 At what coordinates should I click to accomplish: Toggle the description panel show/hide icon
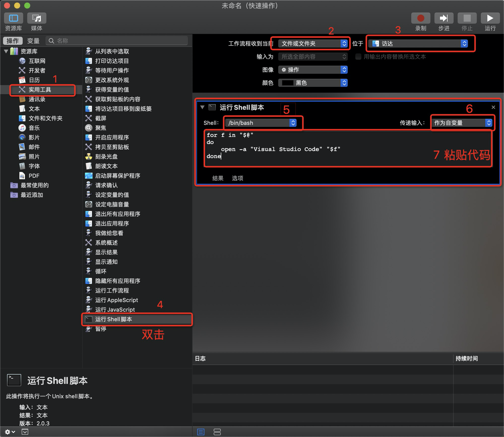(x=25, y=432)
